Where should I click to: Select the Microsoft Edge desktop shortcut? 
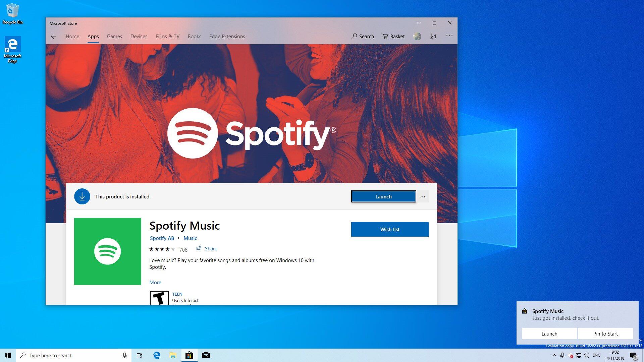tap(12, 50)
